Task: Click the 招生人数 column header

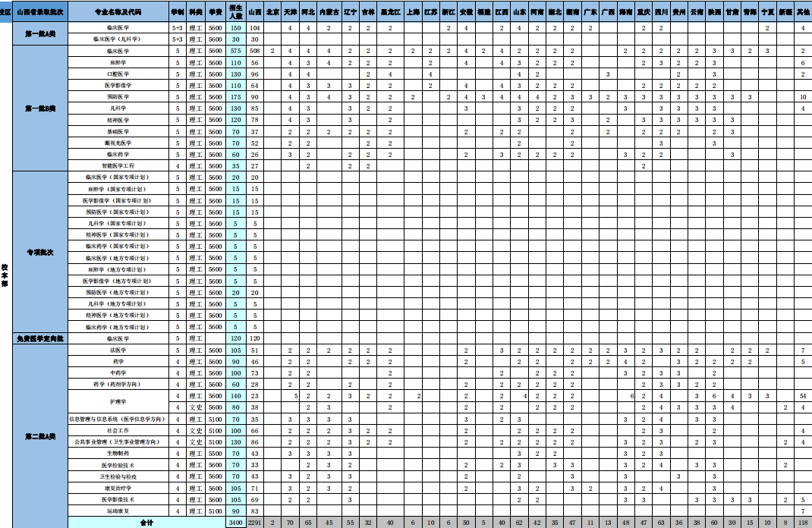Action: point(235,13)
